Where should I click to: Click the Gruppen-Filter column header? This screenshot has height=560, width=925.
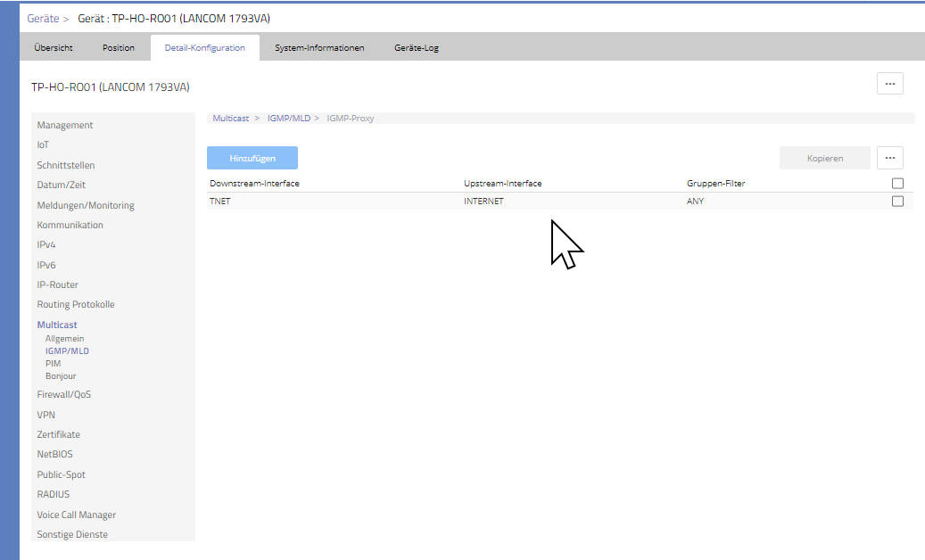tap(715, 184)
